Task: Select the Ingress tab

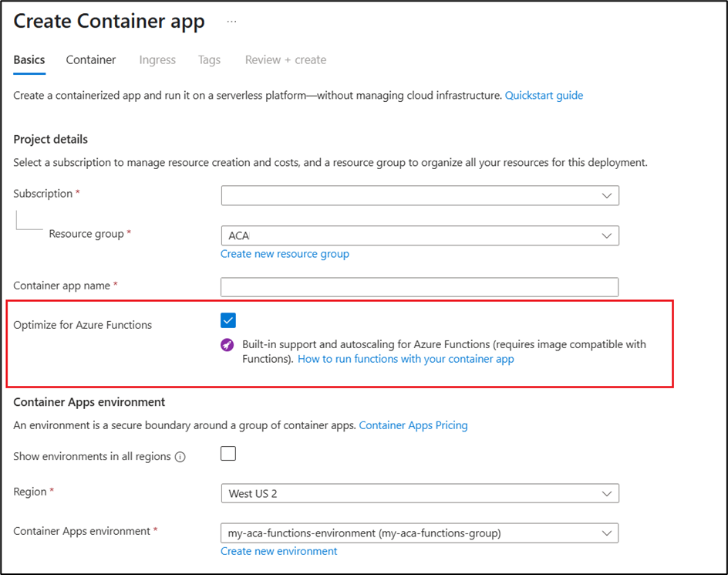Action: pyautogui.click(x=157, y=59)
